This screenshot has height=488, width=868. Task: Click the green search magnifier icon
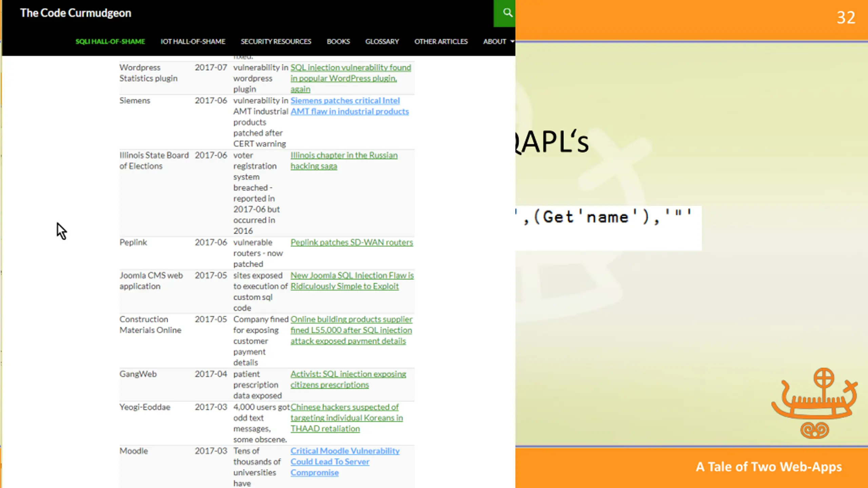click(507, 13)
